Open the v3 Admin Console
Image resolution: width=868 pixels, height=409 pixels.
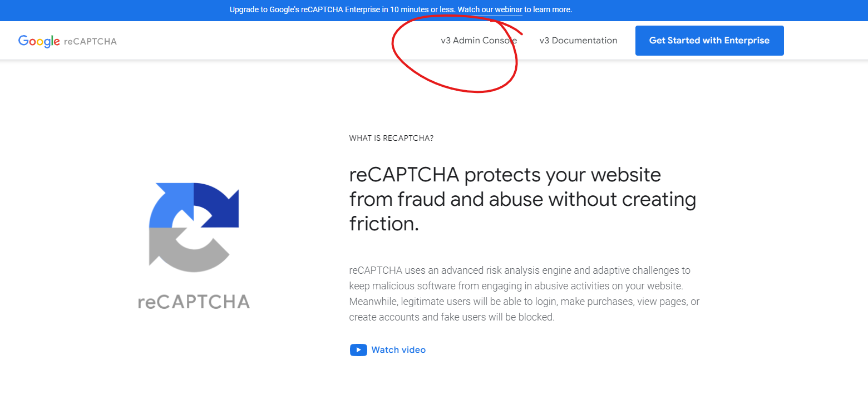(x=479, y=41)
